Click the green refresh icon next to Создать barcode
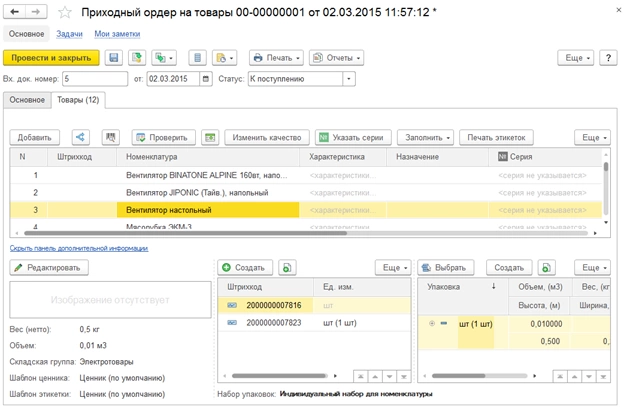The width and height of the screenshot is (624, 407). pos(287,268)
